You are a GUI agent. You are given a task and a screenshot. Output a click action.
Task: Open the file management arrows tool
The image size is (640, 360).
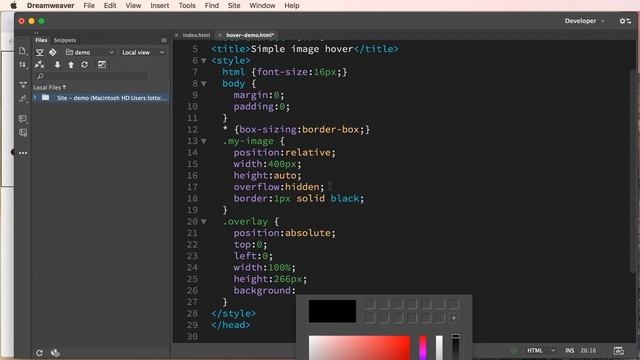pos(22,64)
